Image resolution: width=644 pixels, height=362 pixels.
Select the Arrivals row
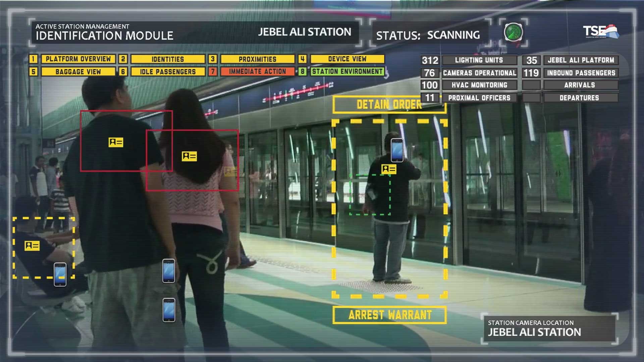[x=581, y=85]
